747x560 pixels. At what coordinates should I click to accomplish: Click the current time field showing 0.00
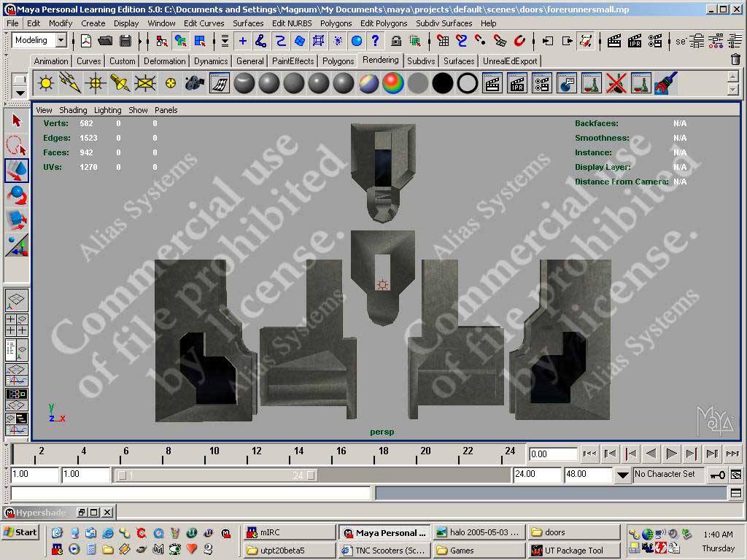point(553,454)
